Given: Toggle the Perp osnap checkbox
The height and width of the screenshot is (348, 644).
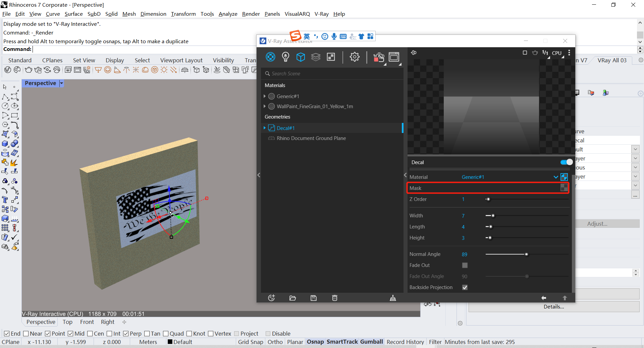Looking at the screenshot, I should point(126,334).
